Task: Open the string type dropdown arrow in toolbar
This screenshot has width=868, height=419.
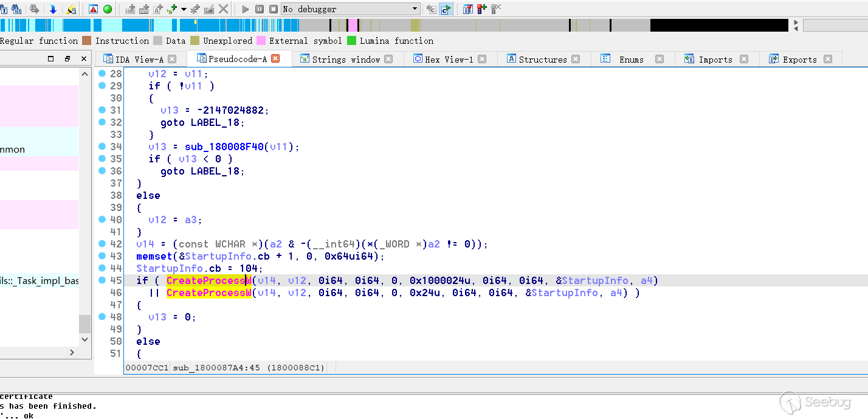Action: pyautogui.click(x=183, y=9)
